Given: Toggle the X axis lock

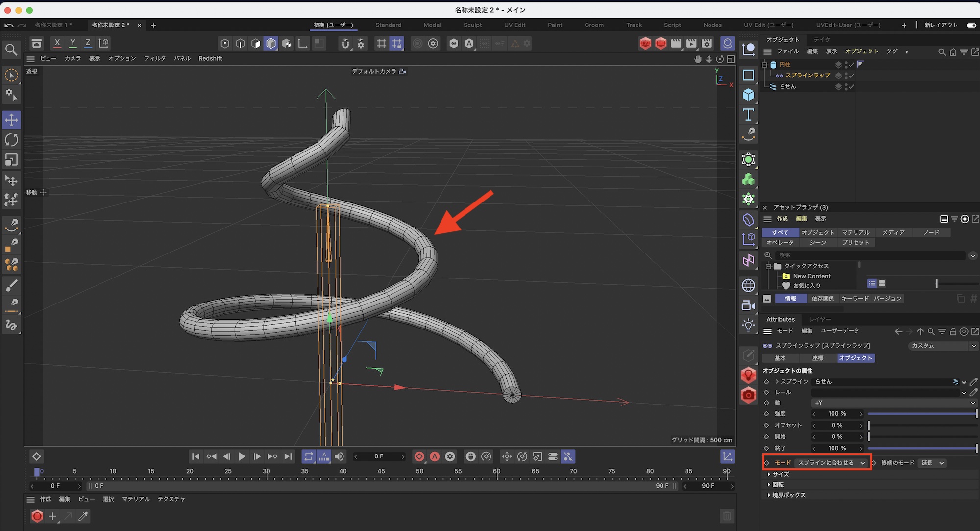Looking at the screenshot, I should click(57, 43).
